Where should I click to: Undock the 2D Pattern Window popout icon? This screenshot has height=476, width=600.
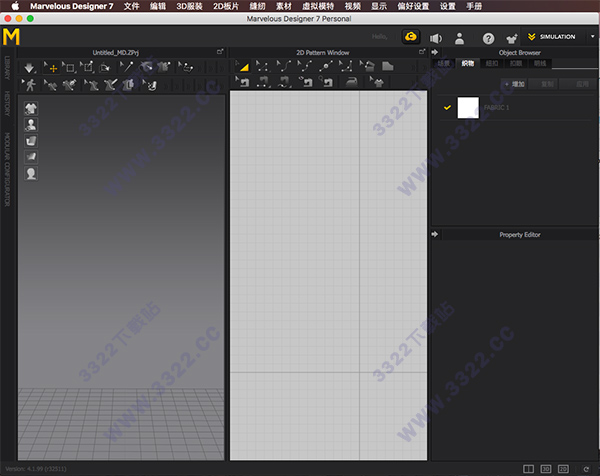pyautogui.click(x=422, y=51)
